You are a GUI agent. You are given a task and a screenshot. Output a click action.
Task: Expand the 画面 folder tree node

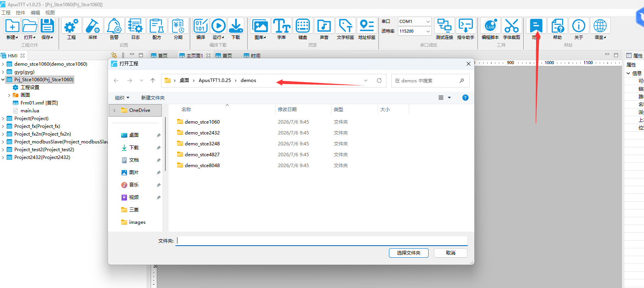click(9, 95)
